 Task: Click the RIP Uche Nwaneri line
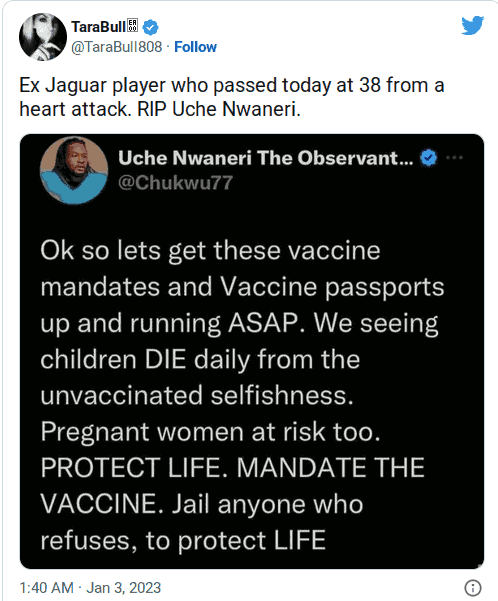[219, 109]
